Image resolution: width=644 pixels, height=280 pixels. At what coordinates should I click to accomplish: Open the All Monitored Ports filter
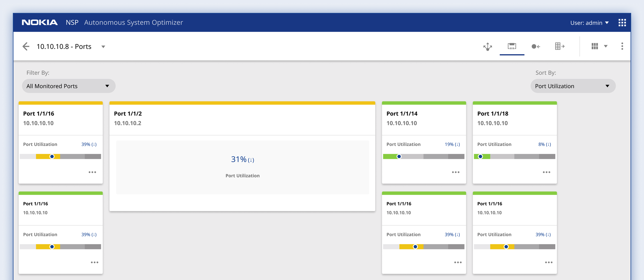coord(69,86)
